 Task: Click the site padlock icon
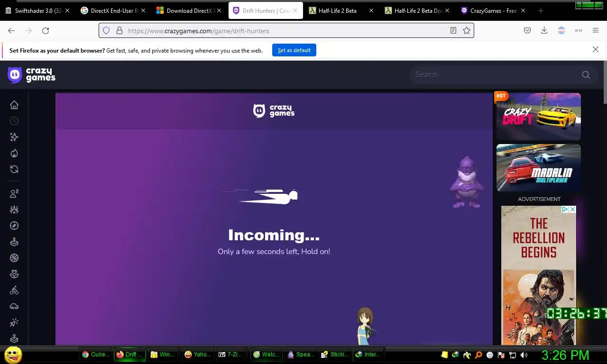click(x=119, y=30)
